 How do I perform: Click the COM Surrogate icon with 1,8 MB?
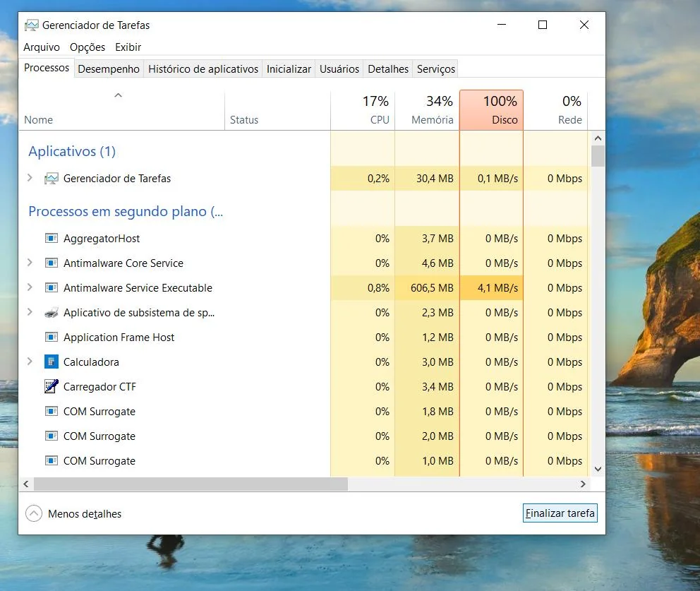(x=52, y=412)
